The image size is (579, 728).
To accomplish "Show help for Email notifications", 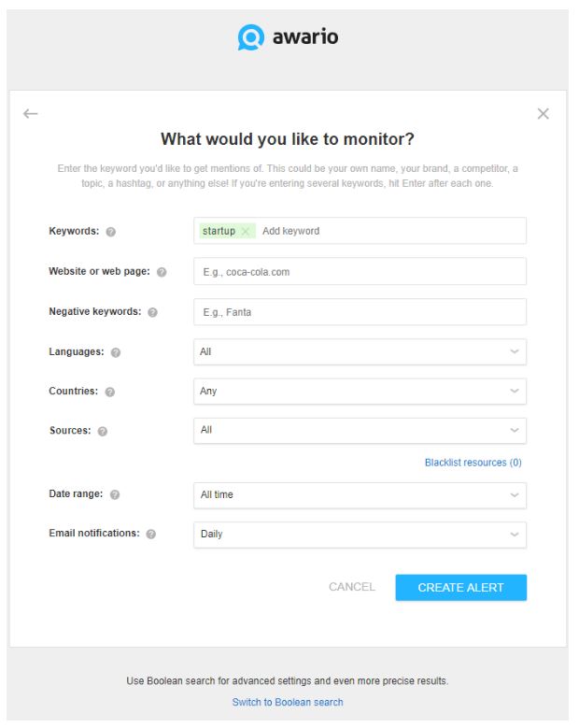I will (x=151, y=534).
